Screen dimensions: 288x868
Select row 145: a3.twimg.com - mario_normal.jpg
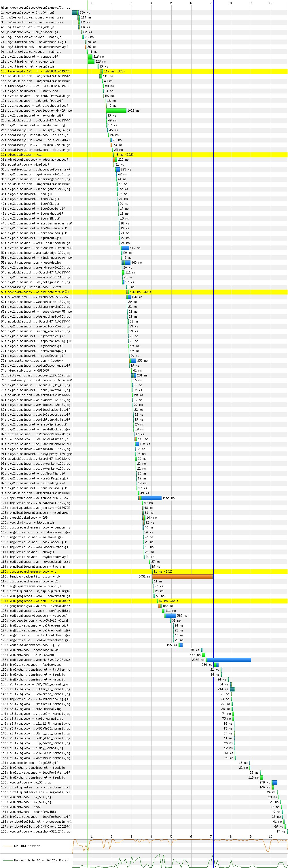144,719
